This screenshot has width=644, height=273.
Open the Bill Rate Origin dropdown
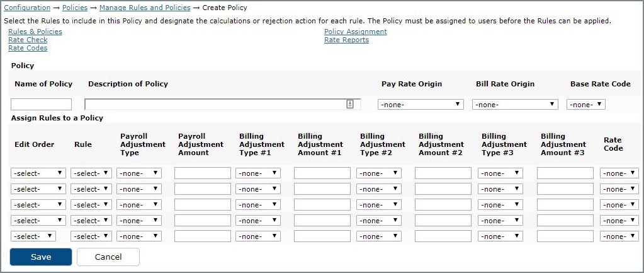tap(515, 105)
